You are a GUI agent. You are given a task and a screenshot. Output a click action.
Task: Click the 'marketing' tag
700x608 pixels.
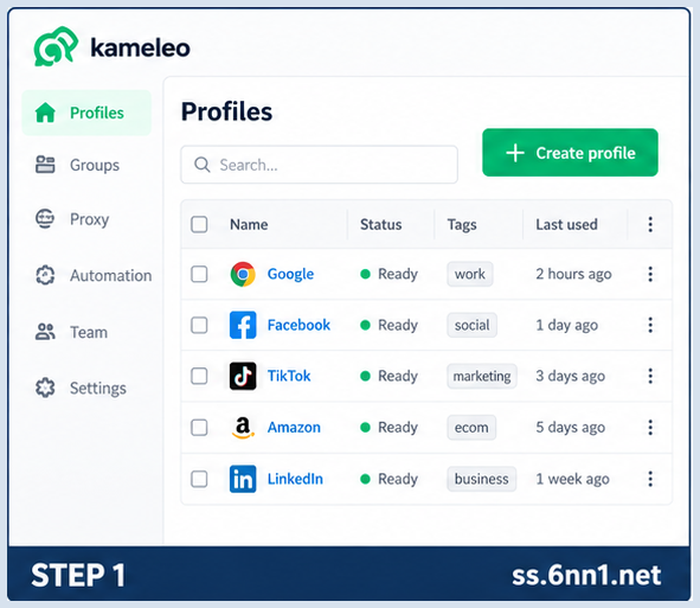[482, 376]
